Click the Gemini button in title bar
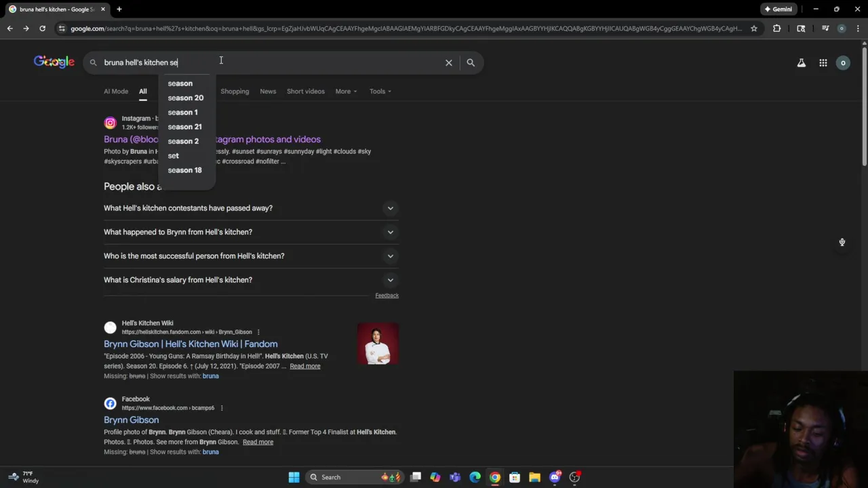This screenshot has width=868, height=488. tap(777, 9)
